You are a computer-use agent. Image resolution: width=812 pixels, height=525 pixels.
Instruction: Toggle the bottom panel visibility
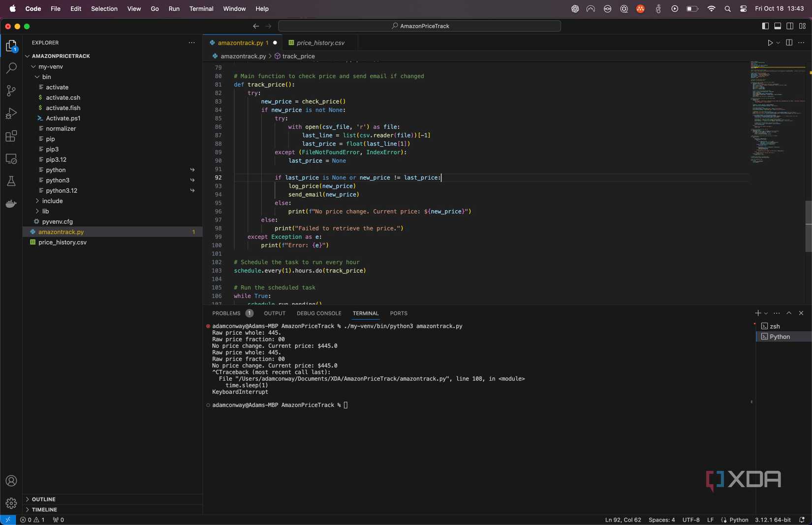click(x=778, y=26)
